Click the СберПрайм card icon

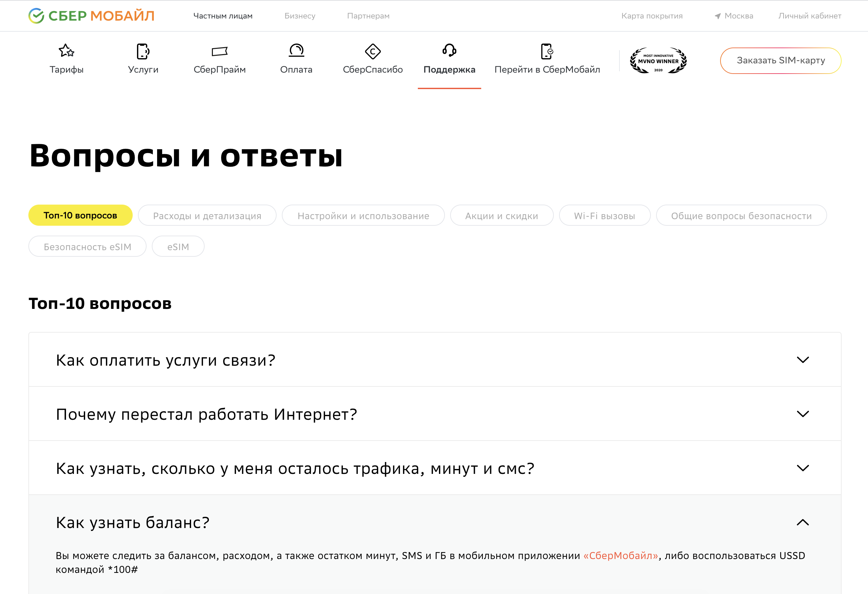click(219, 51)
